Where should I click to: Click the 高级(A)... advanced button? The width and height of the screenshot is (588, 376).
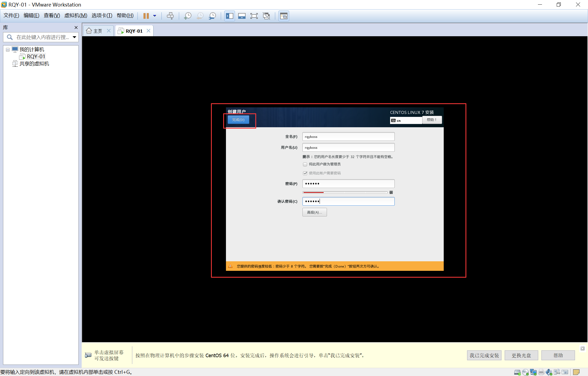click(x=314, y=212)
